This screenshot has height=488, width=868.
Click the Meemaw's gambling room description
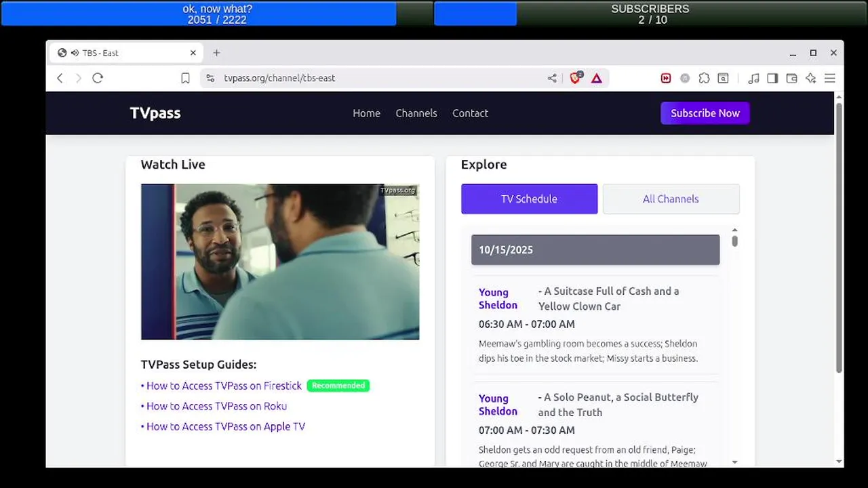(x=588, y=351)
